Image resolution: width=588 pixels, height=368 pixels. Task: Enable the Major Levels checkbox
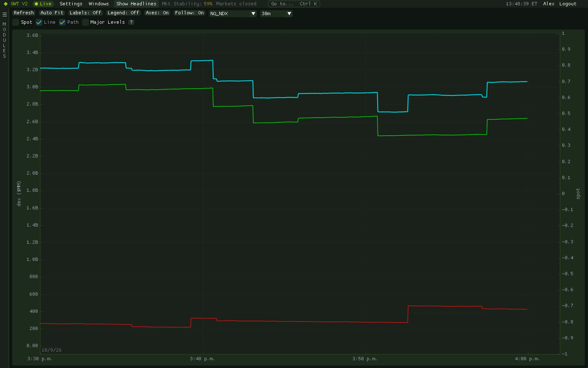[85, 22]
